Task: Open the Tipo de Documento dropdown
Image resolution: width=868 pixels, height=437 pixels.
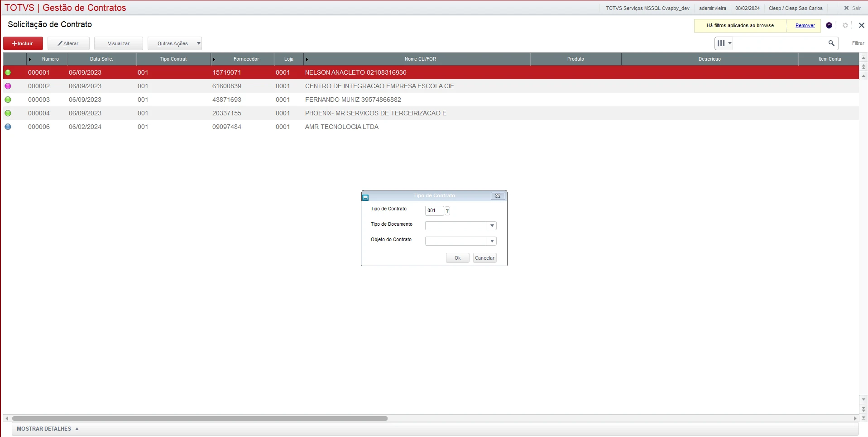Action: click(492, 226)
